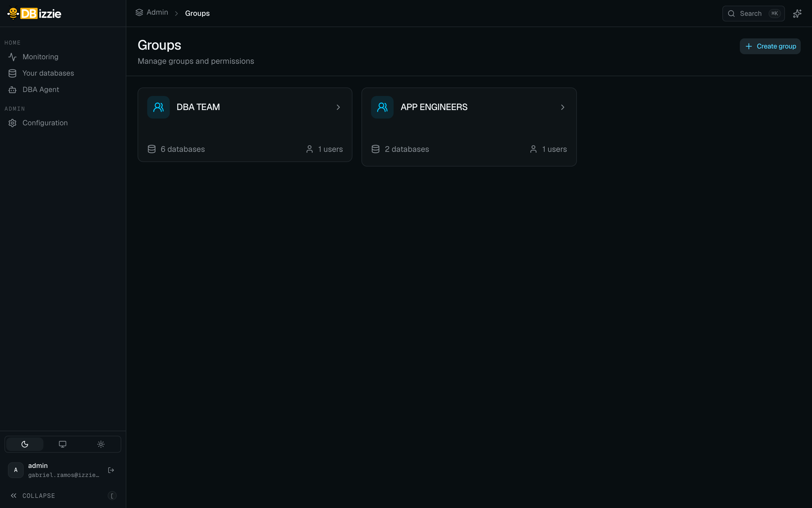Click the Configuration gear icon
Image resolution: width=812 pixels, height=508 pixels.
[x=12, y=123]
